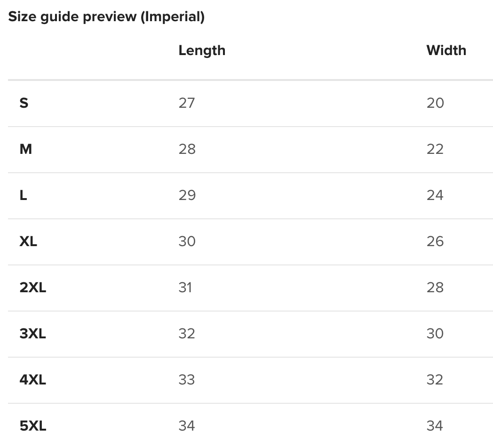Click the length value 27 for size S
Screen dimensions: 493x448
point(187,103)
